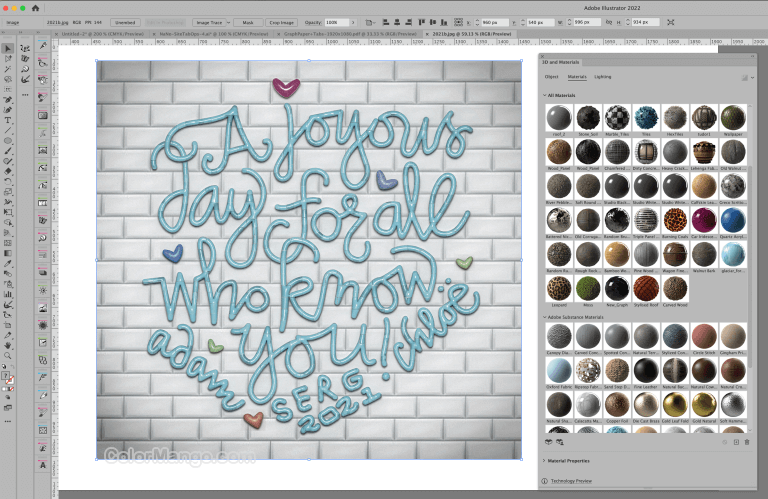Click the fill and stroke color swatch

click(x=8, y=378)
